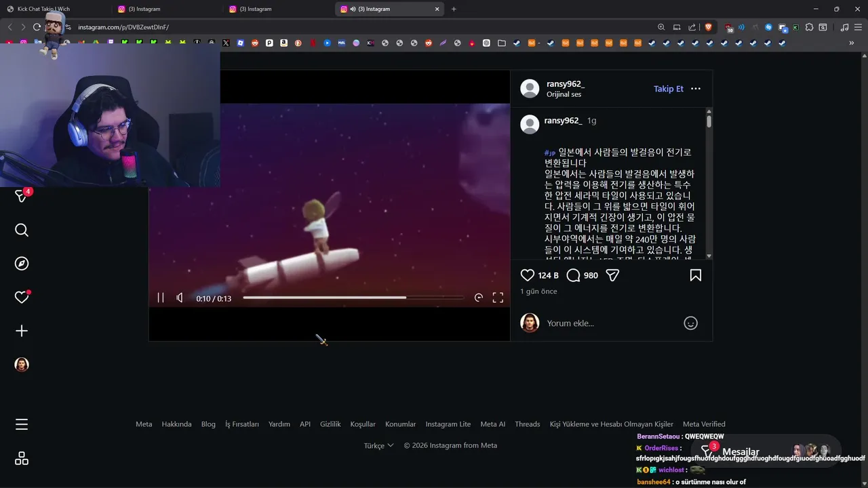This screenshot has height=488, width=868.
Task: Click the share paper-plane icon on post
Action: [612, 275]
